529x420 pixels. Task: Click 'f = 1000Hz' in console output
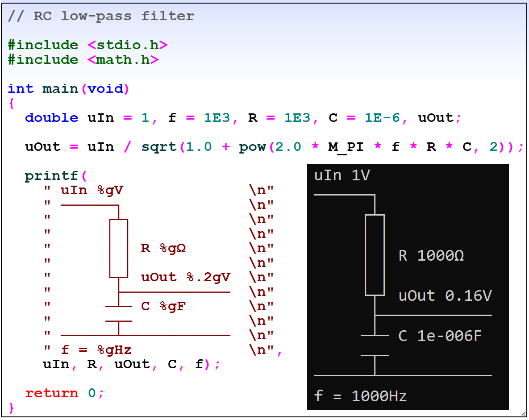(360, 396)
